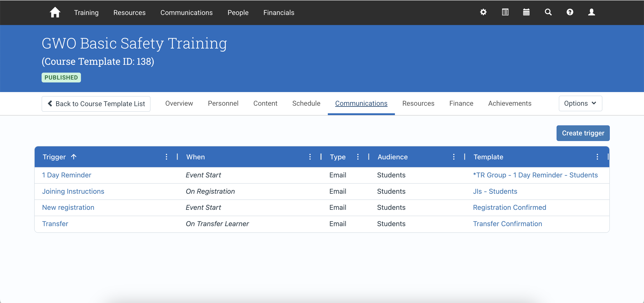Image resolution: width=644 pixels, height=303 pixels.
Task: Click the Audience column header
Action: 392,157
